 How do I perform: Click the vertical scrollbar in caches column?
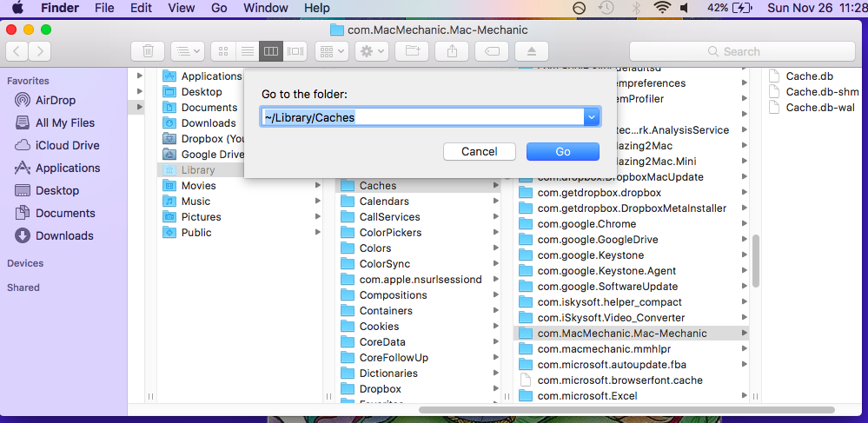coord(756,261)
